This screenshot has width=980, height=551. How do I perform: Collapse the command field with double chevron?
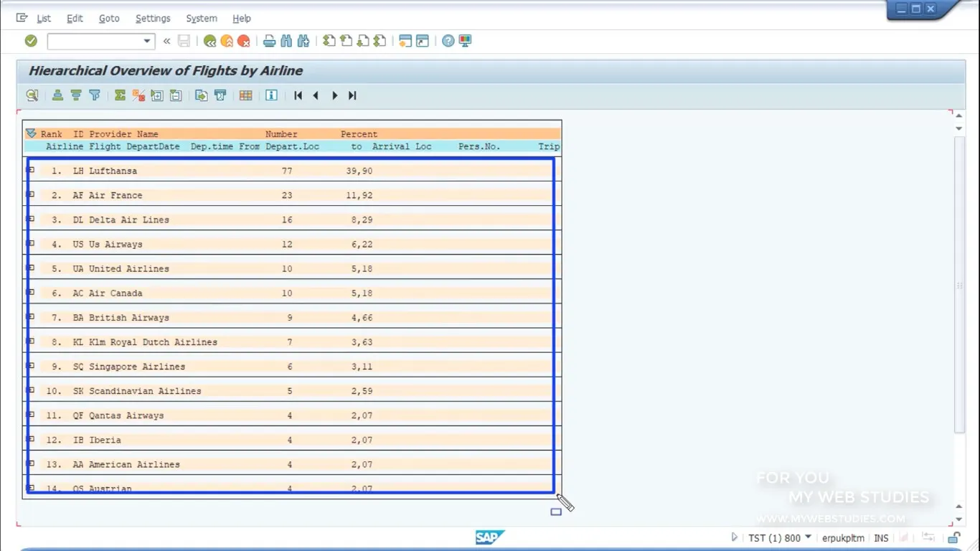coord(166,41)
